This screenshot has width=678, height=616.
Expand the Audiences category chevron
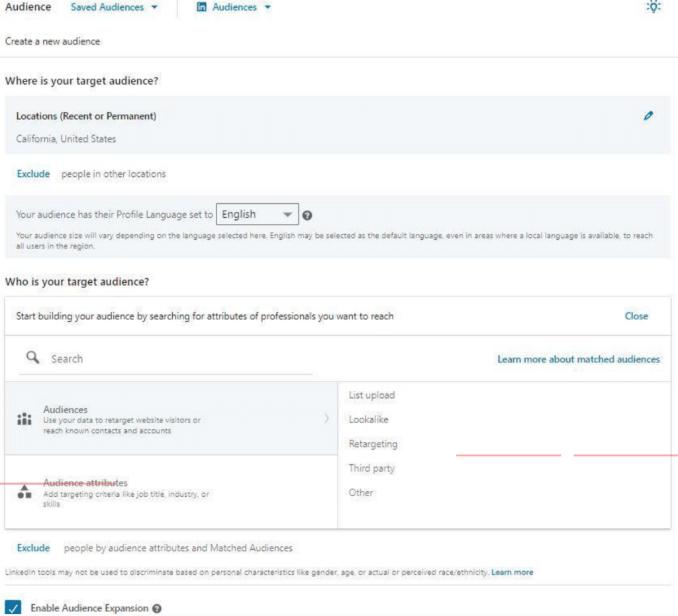click(x=326, y=419)
